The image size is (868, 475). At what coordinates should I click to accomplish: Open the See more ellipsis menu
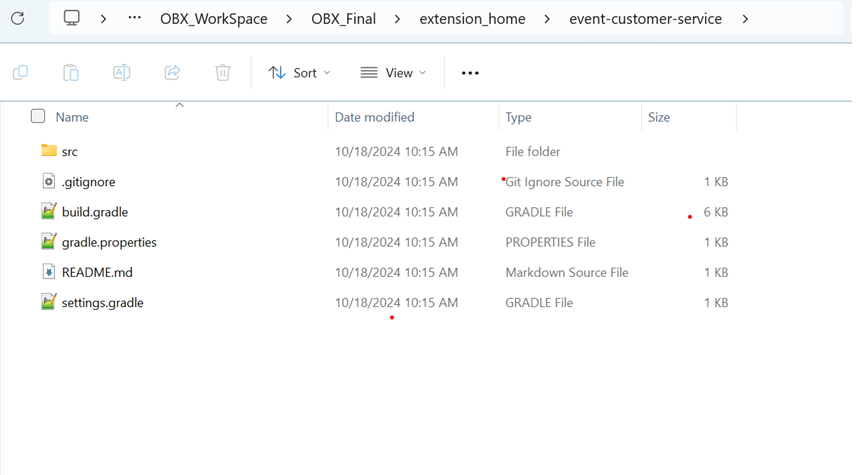[470, 73]
